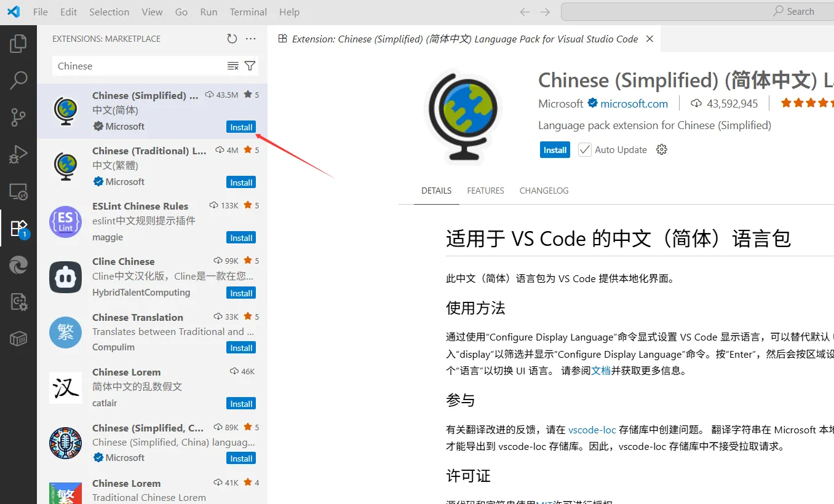Open the Search view in activity bar

[x=18, y=80]
